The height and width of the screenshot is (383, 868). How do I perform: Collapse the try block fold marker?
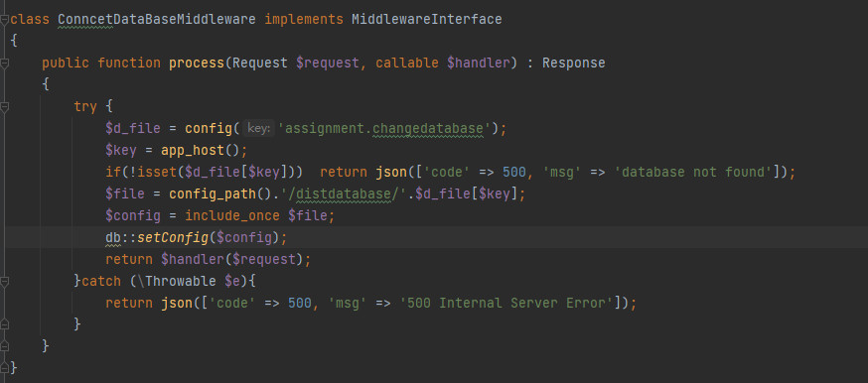click(4, 107)
